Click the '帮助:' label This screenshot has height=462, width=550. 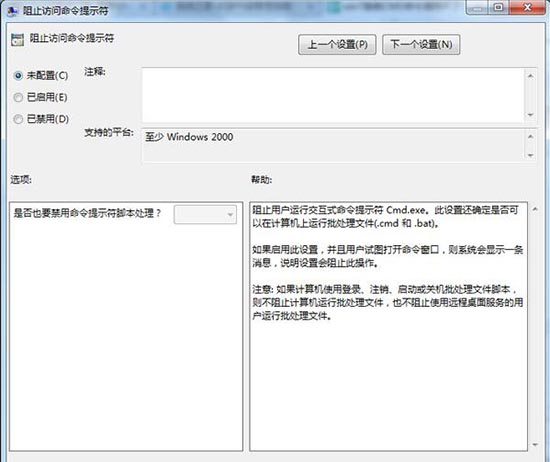(261, 180)
